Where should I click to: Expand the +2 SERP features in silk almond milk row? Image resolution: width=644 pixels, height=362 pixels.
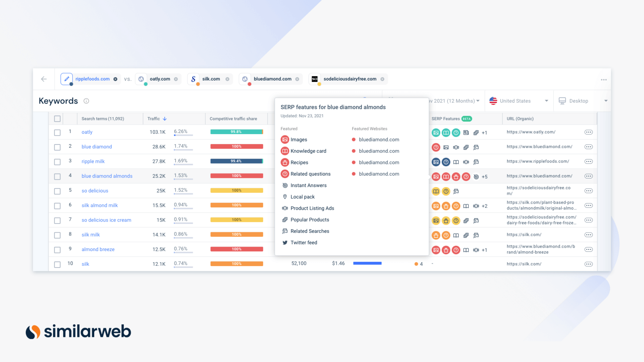point(485,206)
